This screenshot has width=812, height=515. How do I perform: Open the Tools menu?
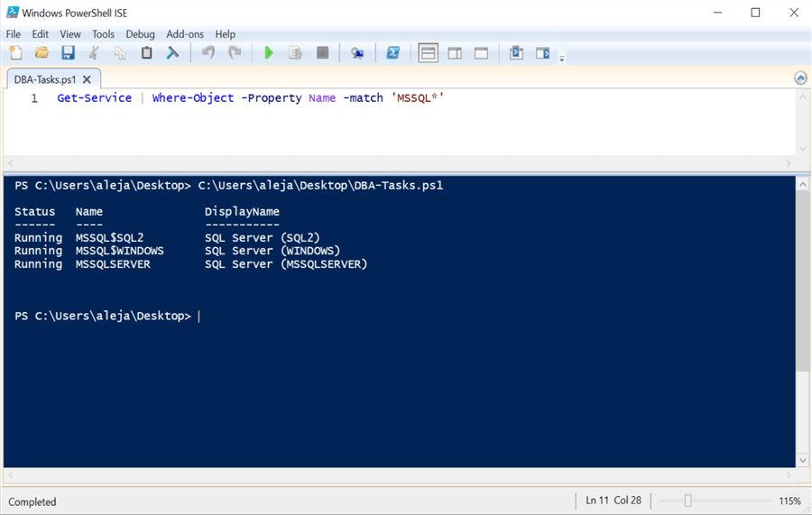[x=103, y=34]
